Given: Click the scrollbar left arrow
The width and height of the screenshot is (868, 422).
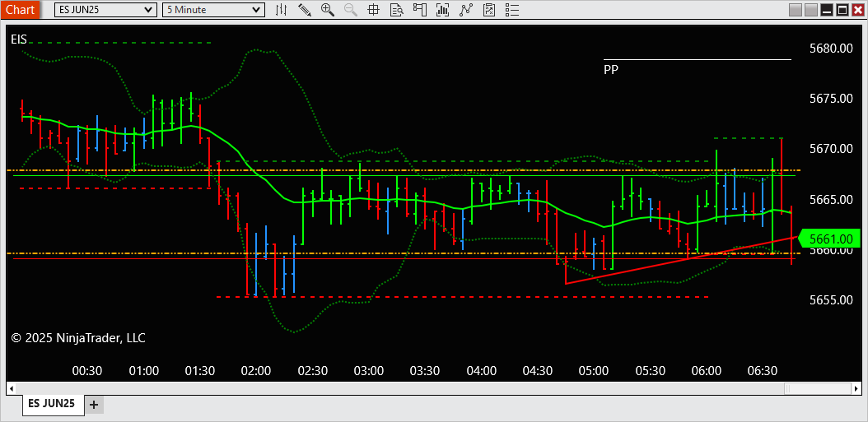Looking at the screenshot, I should click(11, 389).
